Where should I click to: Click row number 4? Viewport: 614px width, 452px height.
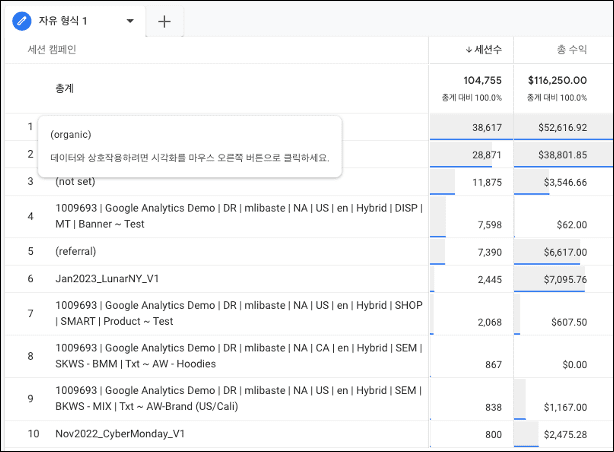30,216
